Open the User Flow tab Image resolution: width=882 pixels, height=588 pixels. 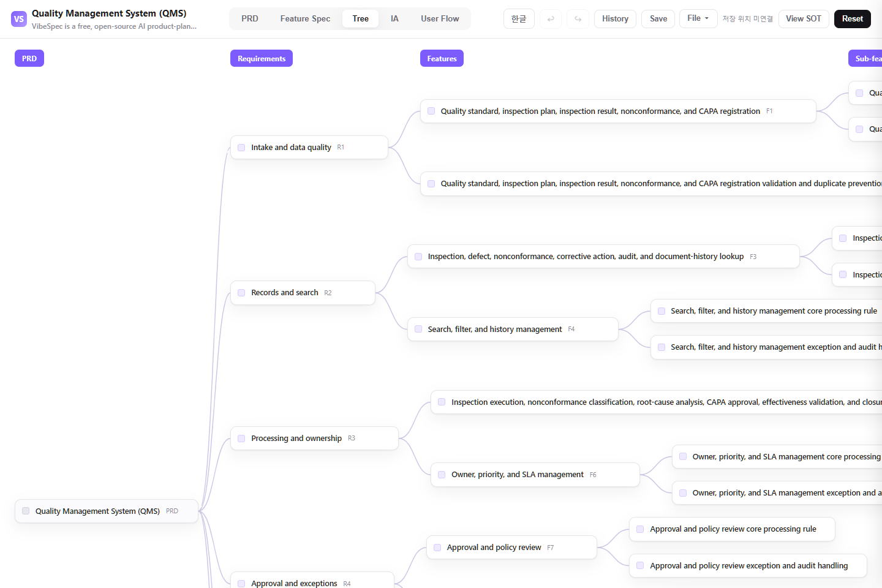[x=440, y=19]
